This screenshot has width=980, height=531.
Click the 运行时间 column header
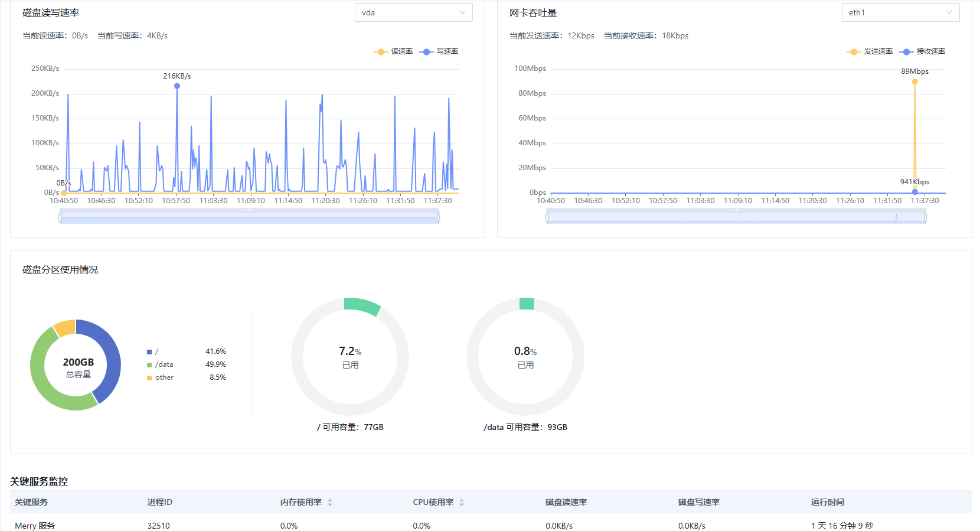[828, 502]
